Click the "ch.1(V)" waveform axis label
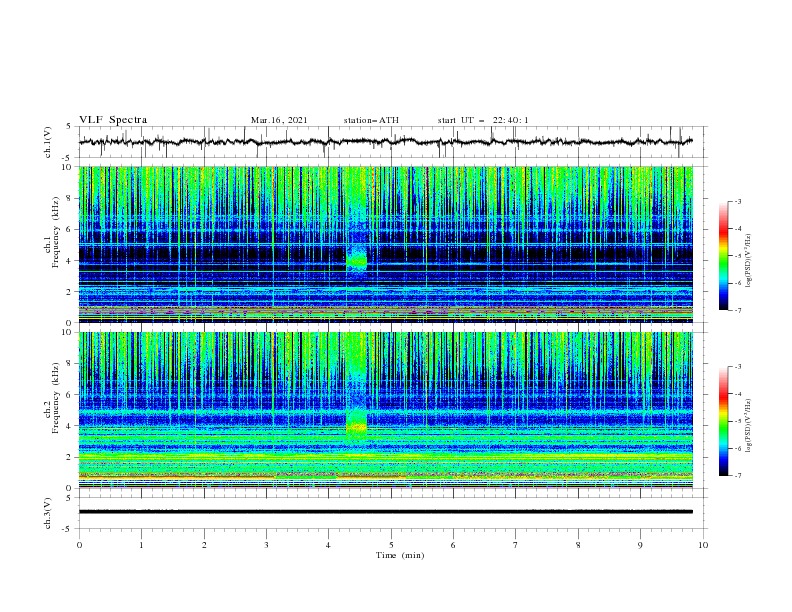The width and height of the screenshot is (792, 612). point(48,142)
